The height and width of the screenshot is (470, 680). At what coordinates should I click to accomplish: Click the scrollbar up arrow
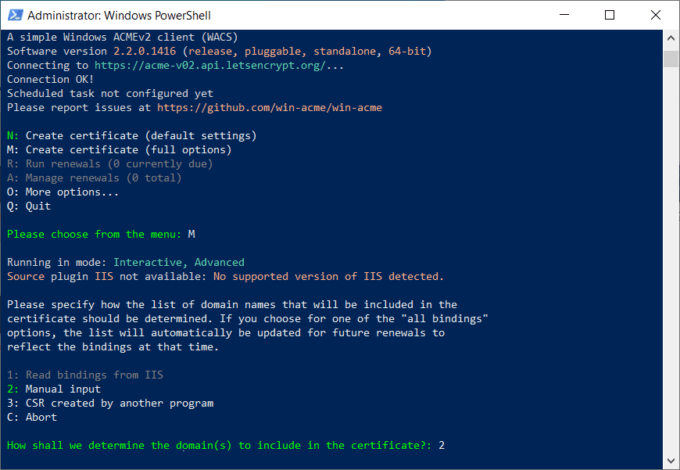click(671, 38)
